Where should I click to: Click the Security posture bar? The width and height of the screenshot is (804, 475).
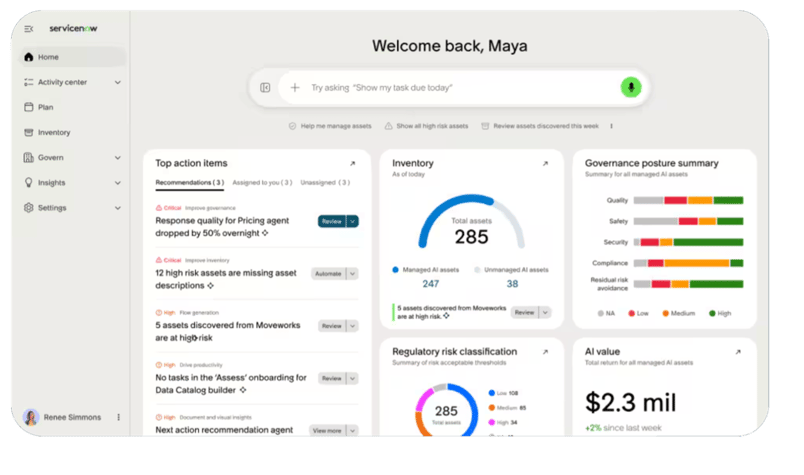(688, 242)
